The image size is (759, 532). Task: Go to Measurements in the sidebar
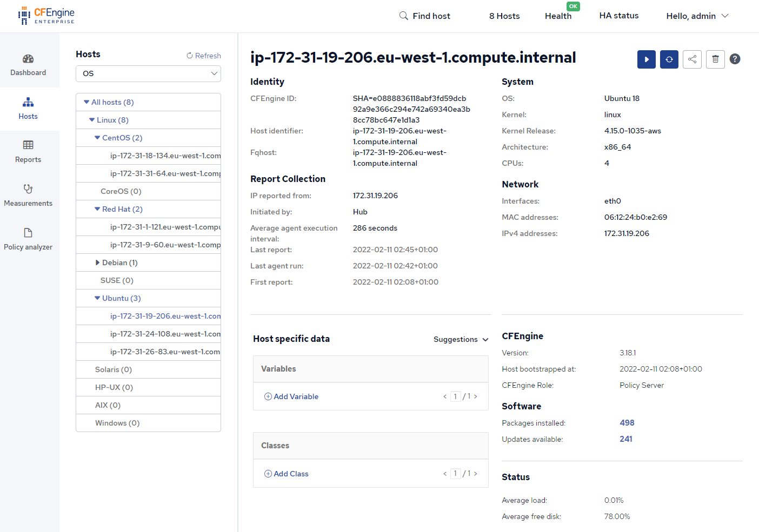[28, 196]
